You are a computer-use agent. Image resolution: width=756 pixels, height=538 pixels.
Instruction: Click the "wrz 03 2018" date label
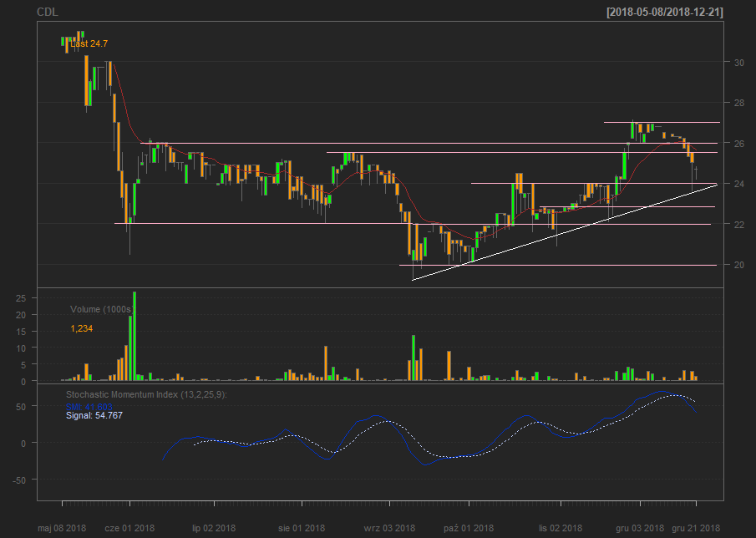point(389,528)
